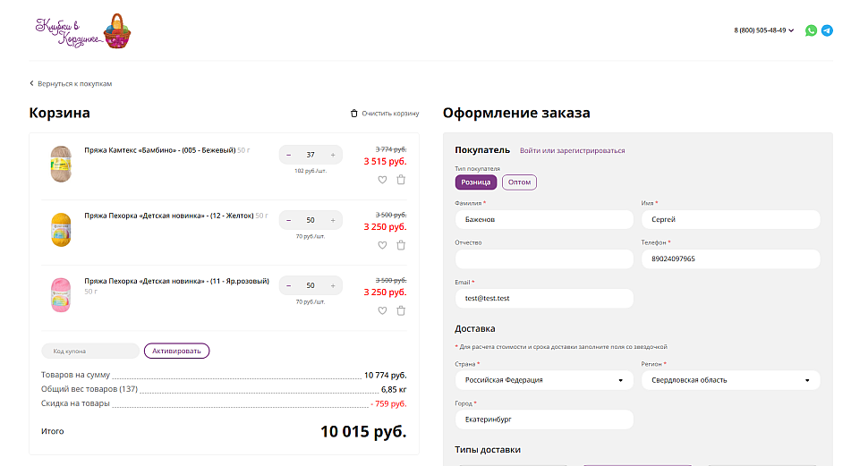Increase quantity of Бамбино yarn

(333, 155)
